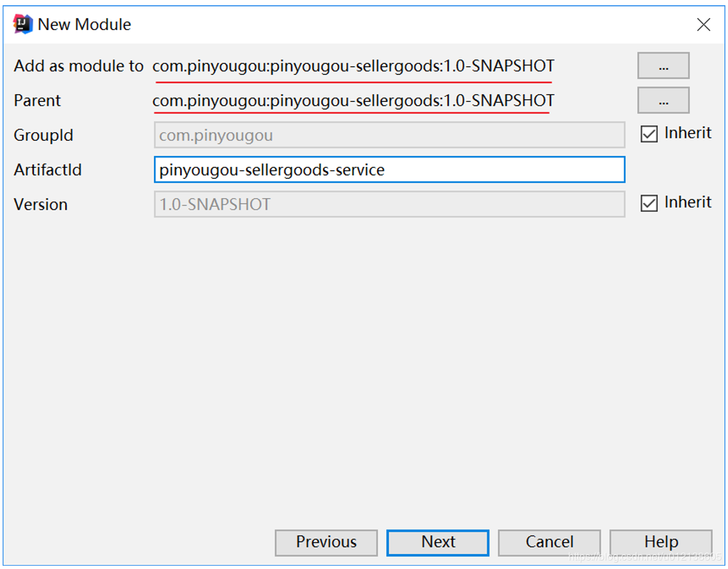Click the Parent label
This screenshot has width=728, height=569.
(37, 100)
